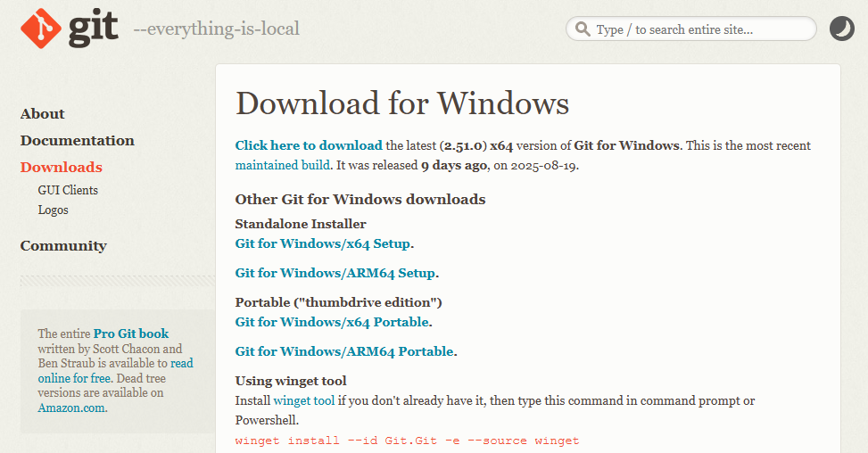Open the About section
Viewport: 868px width, 453px height.
(43, 114)
